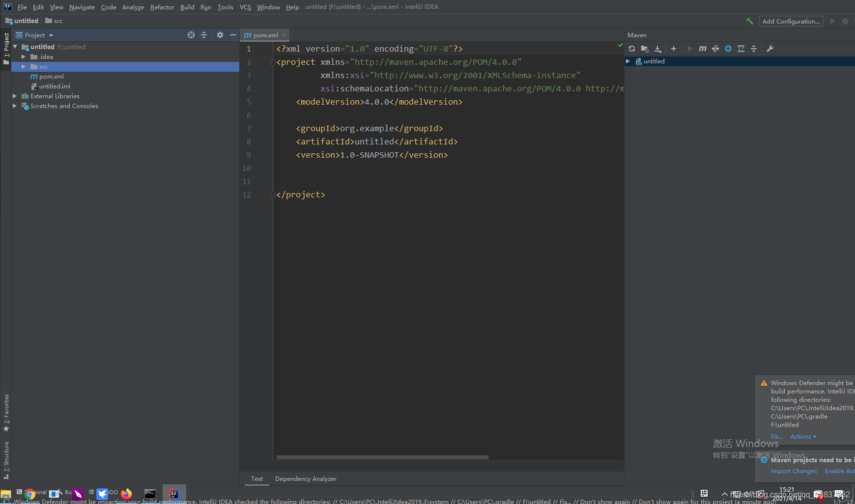Screen dimensions: 855x504
Task: Select pom.xml in Project tree
Action: pyautogui.click(x=52, y=77)
